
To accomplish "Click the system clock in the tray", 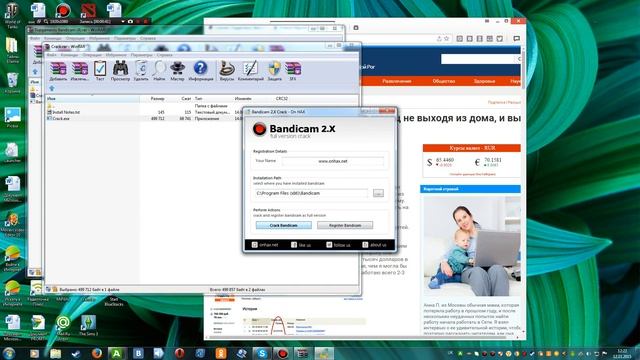I will click(x=623, y=353).
